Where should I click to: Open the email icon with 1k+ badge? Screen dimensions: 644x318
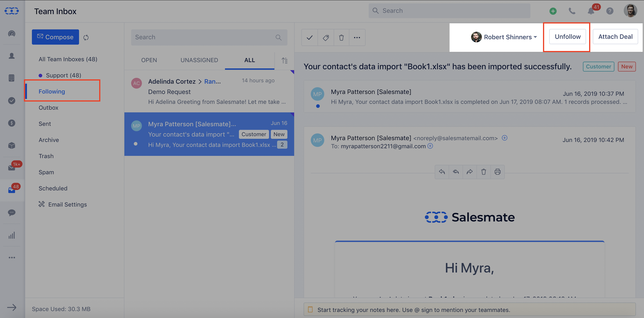pyautogui.click(x=12, y=167)
